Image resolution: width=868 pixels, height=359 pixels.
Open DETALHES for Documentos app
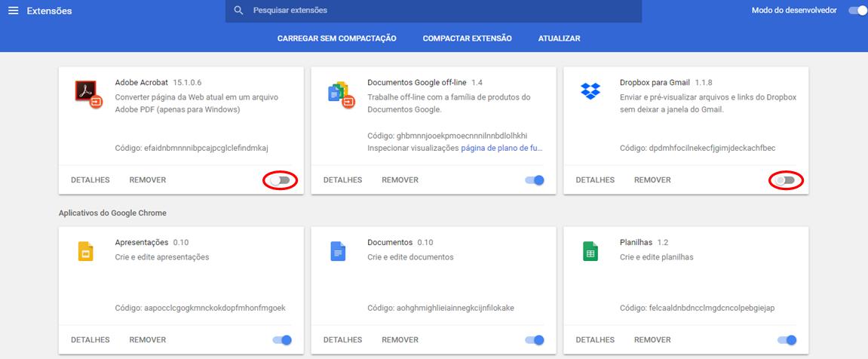[342, 340]
